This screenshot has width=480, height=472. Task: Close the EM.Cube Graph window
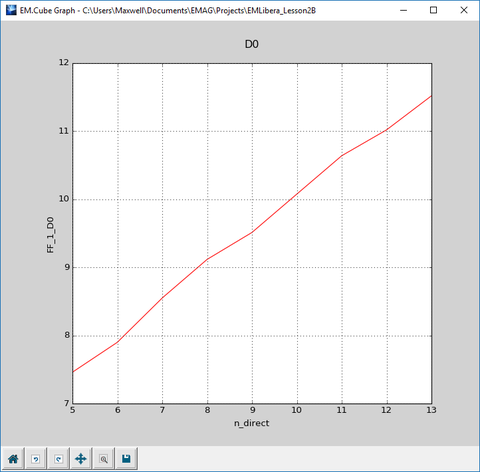464,10
